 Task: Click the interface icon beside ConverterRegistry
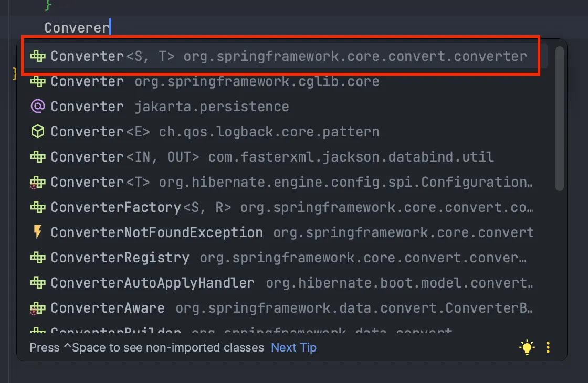[x=38, y=257]
